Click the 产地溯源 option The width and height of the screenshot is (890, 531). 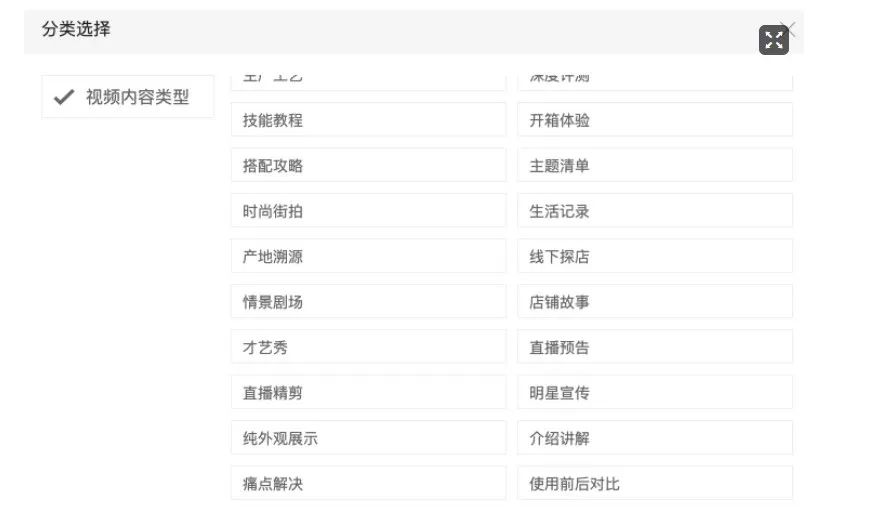[x=368, y=257]
